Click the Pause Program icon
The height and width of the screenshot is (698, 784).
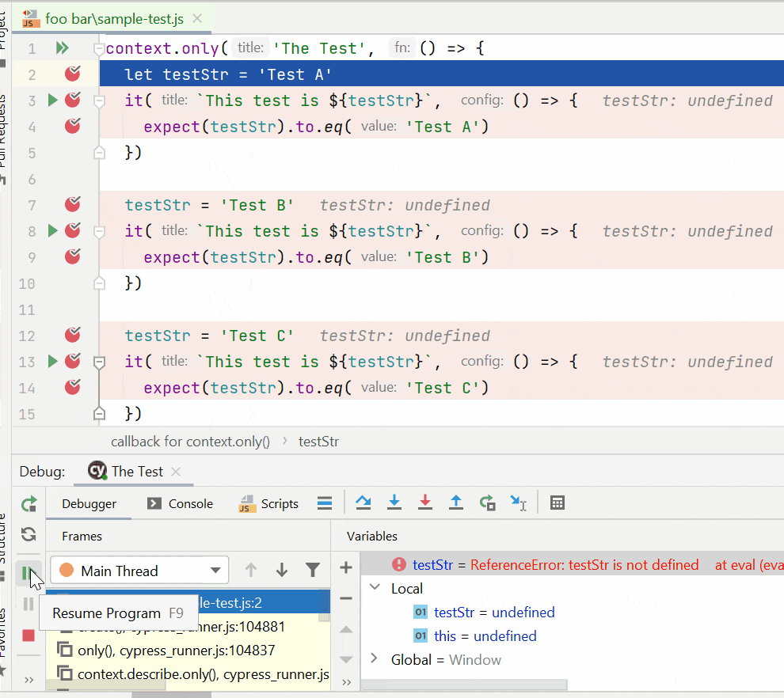tap(29, 604)
